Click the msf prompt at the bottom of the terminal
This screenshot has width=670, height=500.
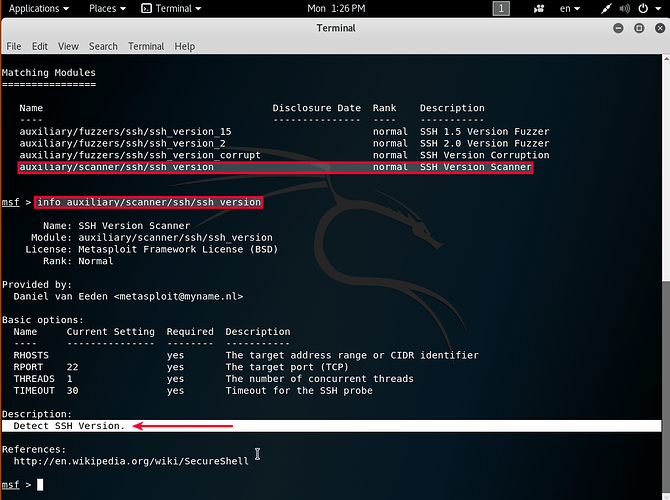(11, 484)
